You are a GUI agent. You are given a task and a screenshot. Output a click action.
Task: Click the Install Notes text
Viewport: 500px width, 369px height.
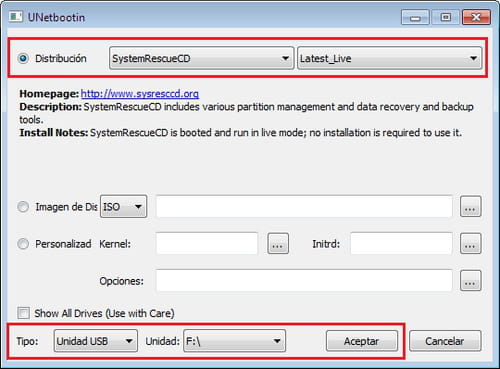coord(240,133)
